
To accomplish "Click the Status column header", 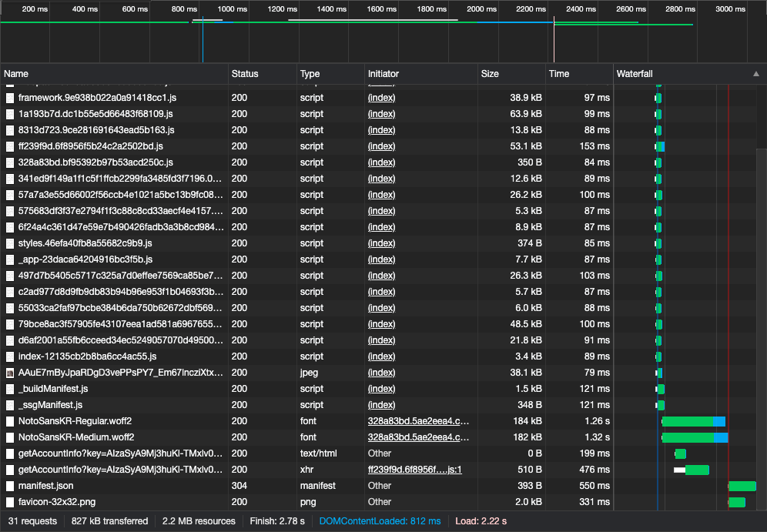I will click(x=245, y=74).
